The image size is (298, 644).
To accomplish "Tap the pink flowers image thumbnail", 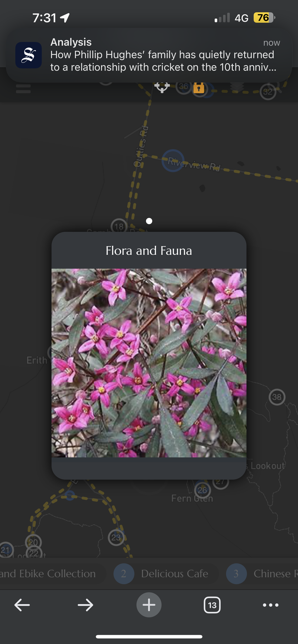I will [149, 363].
